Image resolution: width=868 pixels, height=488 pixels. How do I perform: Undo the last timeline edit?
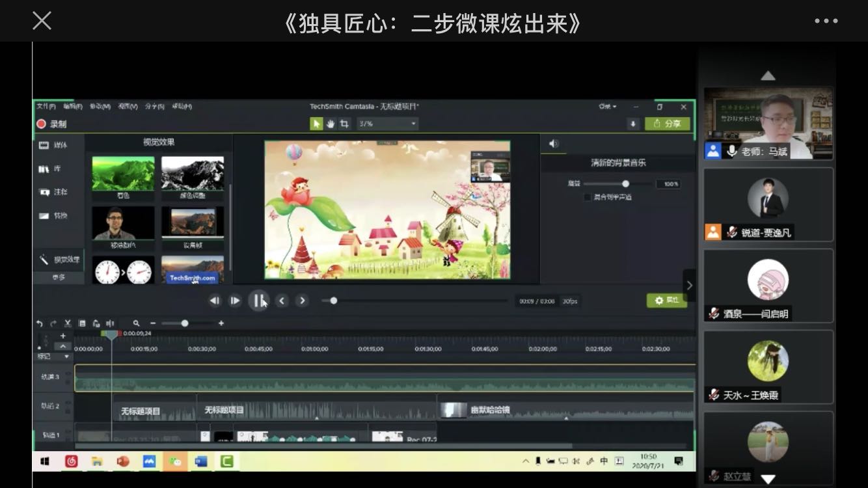(x=40, y=323)
